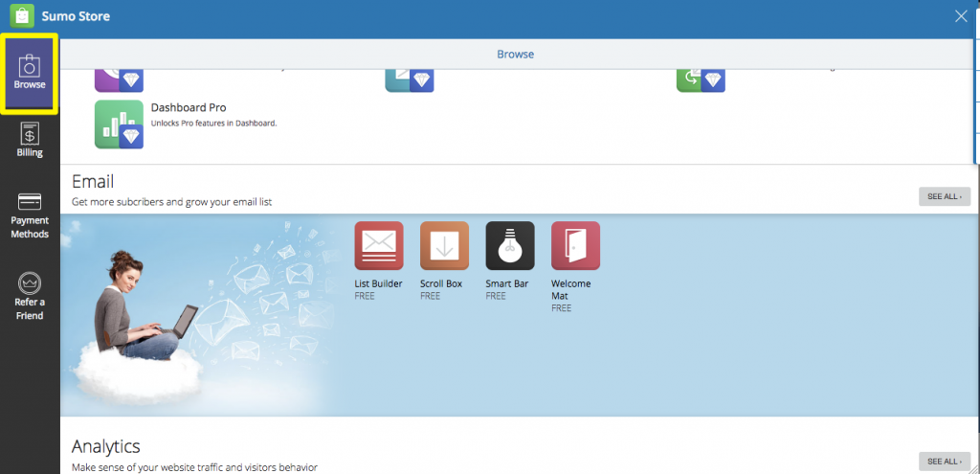The height and width of the screenshot is (474, 980).
Task: Select the Smart Bar lightbulb icon
Action: pyautogui.click(x=510, y=246)
